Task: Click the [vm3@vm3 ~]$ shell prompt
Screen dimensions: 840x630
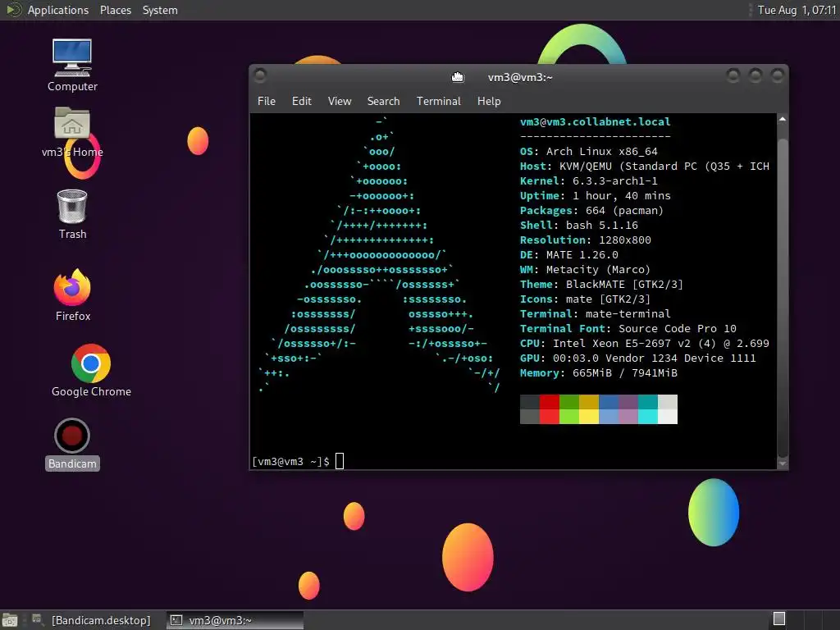Action: click(x=291, y=461)
